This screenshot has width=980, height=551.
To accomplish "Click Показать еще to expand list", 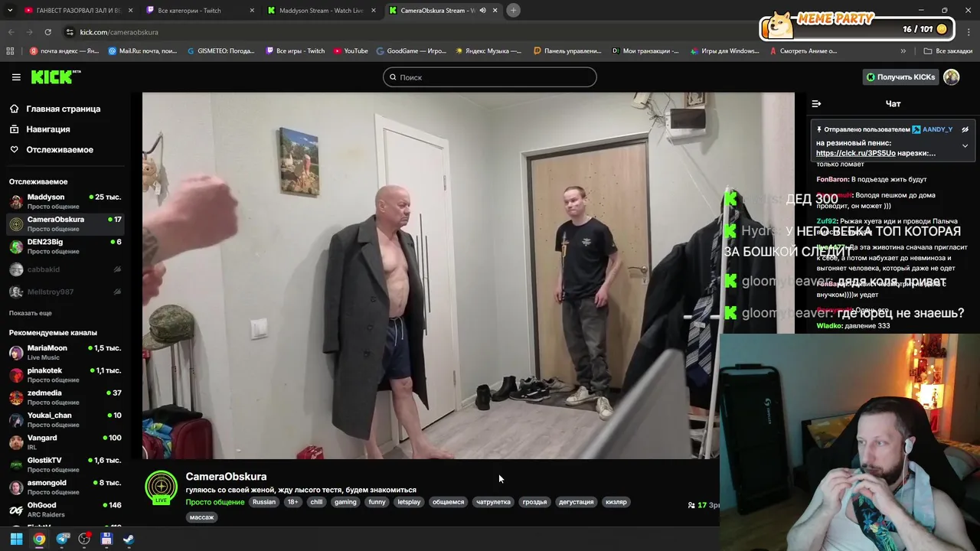I will coord(31,313).
